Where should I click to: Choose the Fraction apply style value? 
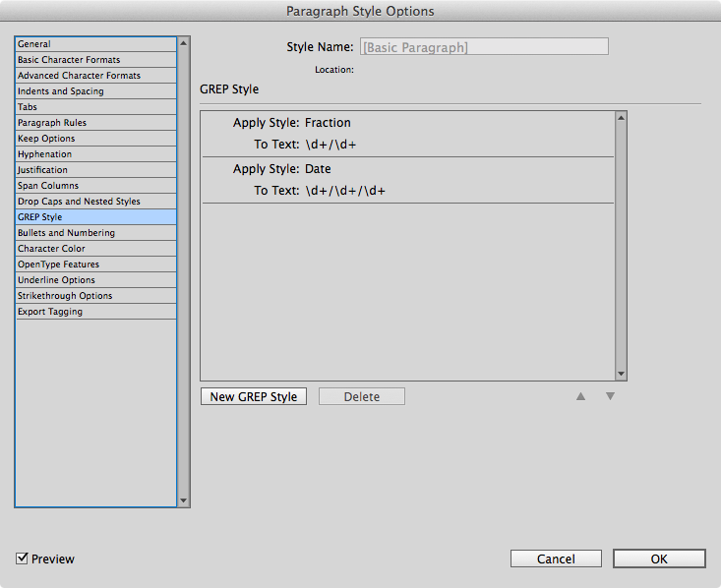328,123
